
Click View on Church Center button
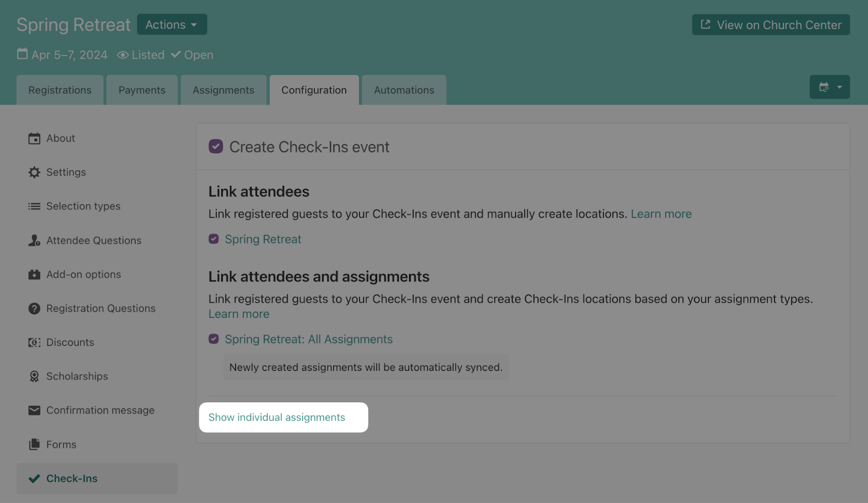[770, 25]
